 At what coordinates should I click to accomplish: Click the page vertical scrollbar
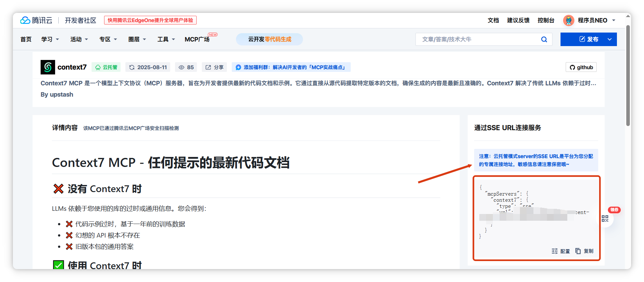pos(628,75)
